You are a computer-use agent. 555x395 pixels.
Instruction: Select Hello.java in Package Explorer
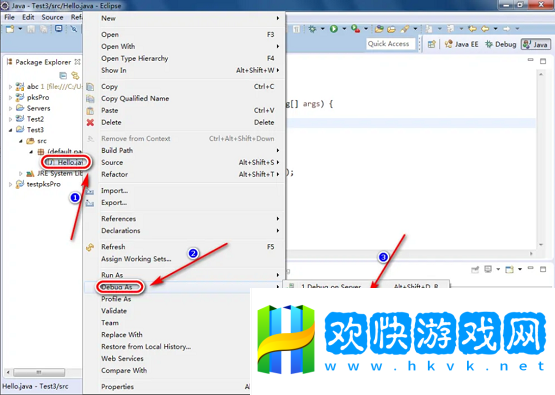[66, 162]
